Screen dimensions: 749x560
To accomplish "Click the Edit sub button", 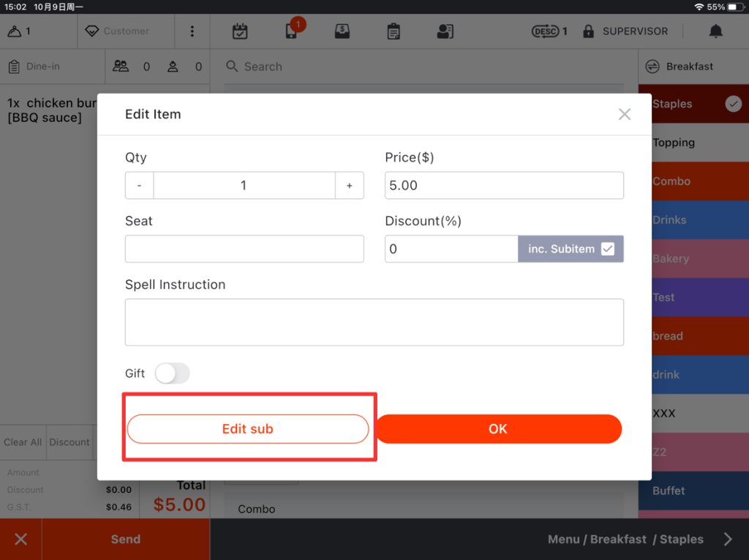I will (x=248, y=429).
